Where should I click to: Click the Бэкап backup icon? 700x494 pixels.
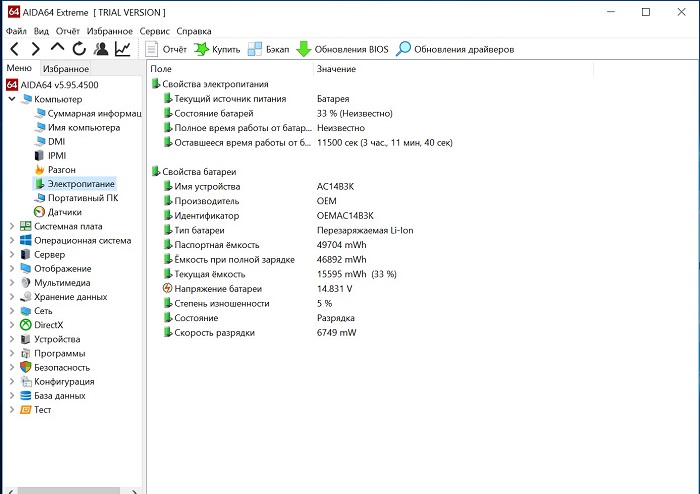pyautogui.click(x=254, y=49)
